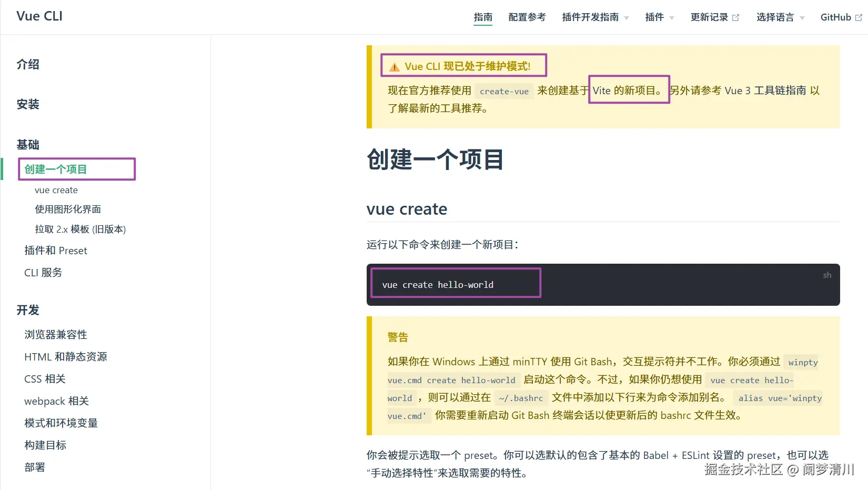Open the Vue 3 工具链指南 link
Viewport: 868px width, 490px height.
[765, 91]
